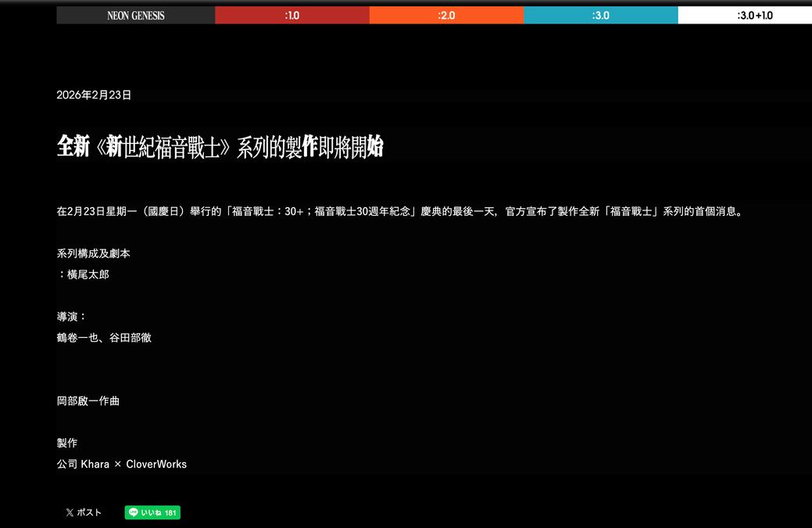This screenshot has width=812, height=528.
Task: Click the intro paragraph beginning 在2月23日星期一
Action: click(402, 211)
